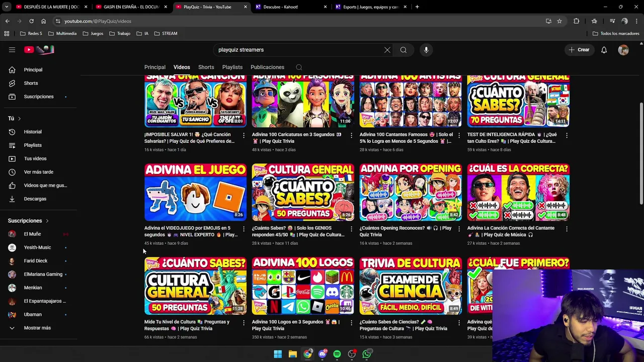Open Todos los marcadores folder
Viewport: 644px width, 362px height.
616,34
